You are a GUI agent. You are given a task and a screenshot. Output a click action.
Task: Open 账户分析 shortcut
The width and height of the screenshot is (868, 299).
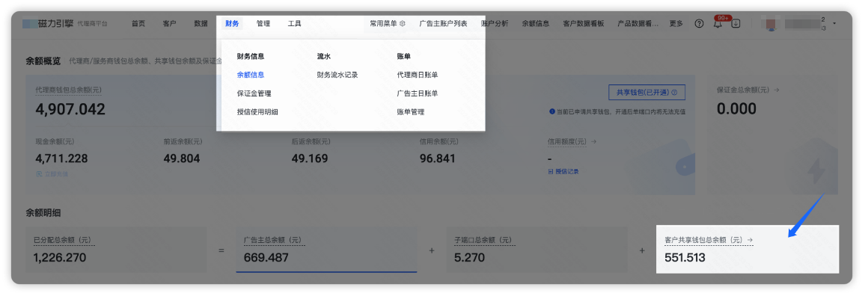click(x=495, y=24)
